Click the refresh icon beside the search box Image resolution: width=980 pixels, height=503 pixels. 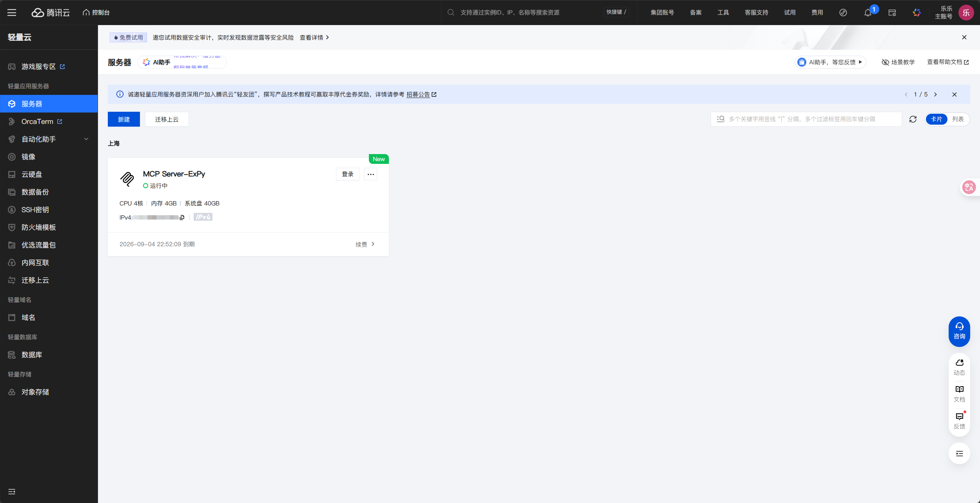tap(913, 119)
